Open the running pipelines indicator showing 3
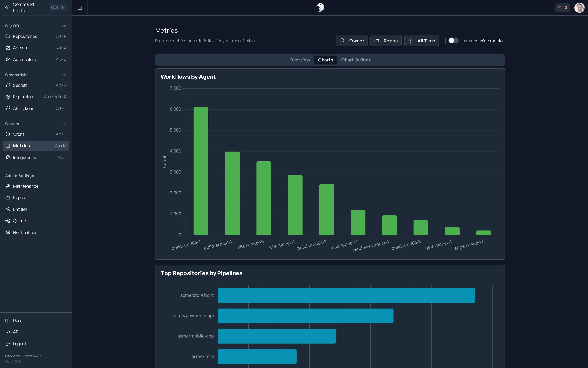This screenshot has width=588, height=368. 562,8
